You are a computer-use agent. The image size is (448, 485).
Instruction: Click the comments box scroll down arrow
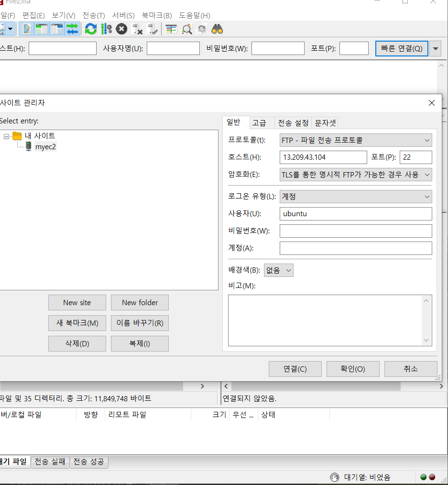[x=426, y=340]
